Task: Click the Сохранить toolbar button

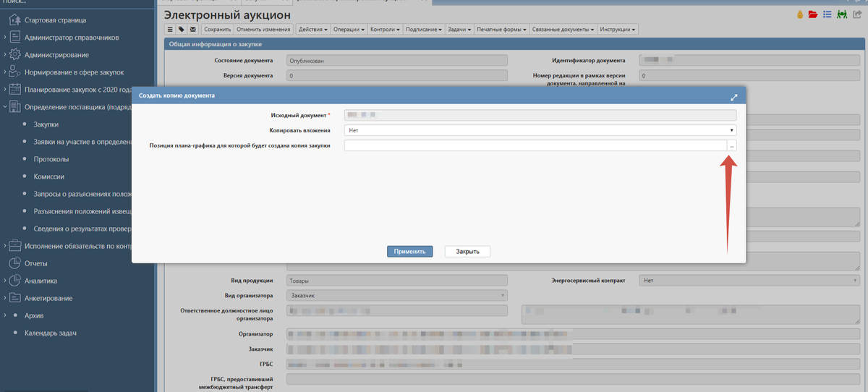Action: point(217,30)
